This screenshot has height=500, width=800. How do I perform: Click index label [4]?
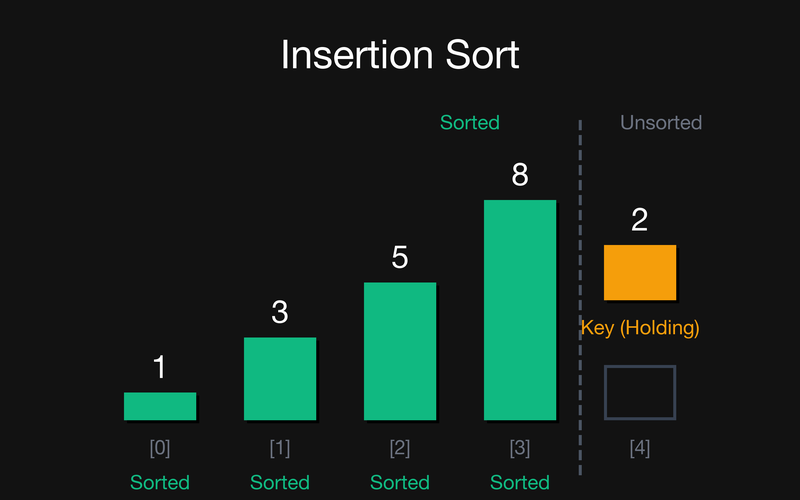click(x=640, y=448)
